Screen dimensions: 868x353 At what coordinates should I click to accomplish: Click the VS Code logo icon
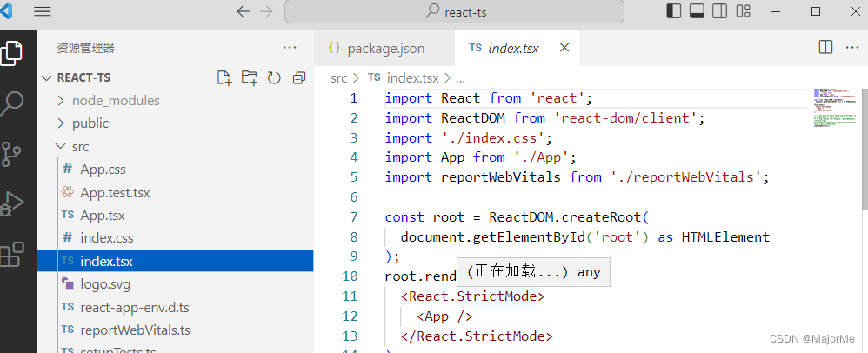(x=7, y=11)
